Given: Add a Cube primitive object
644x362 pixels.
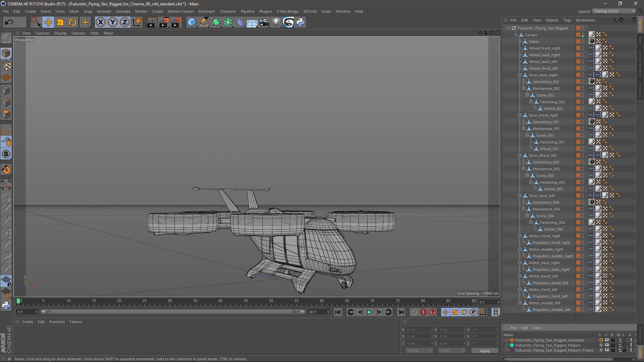Looking at the screenshot, I should tap(192, 22).
